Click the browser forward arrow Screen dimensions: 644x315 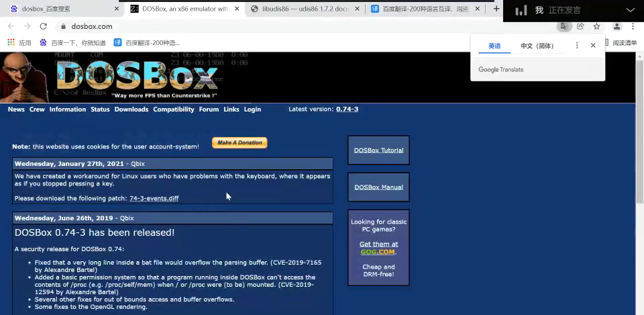[27, 26]
